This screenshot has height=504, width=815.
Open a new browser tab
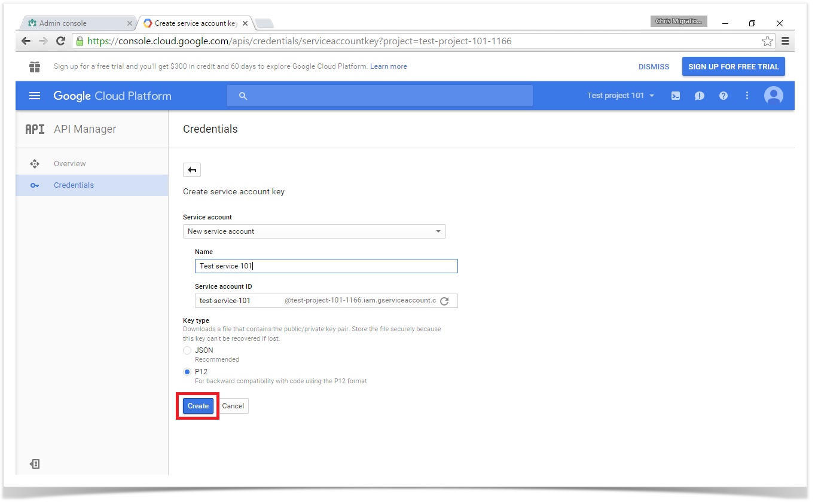pos(264,23)
